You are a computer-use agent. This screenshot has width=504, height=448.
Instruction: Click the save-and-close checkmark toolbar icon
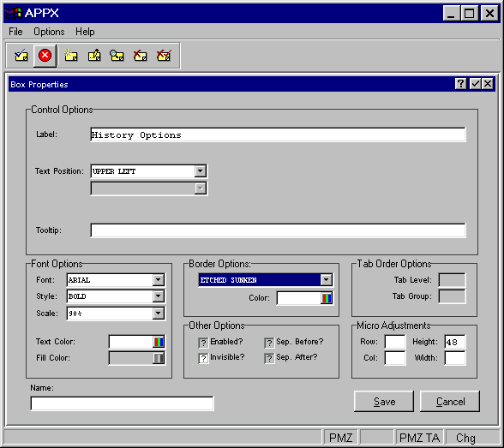[21, 56]
